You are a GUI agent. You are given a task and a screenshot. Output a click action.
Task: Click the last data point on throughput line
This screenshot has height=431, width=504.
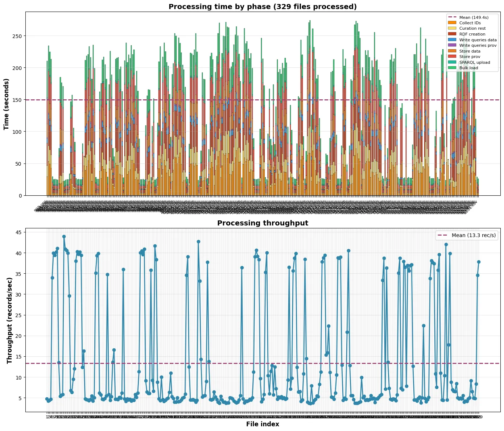[479, 262]
